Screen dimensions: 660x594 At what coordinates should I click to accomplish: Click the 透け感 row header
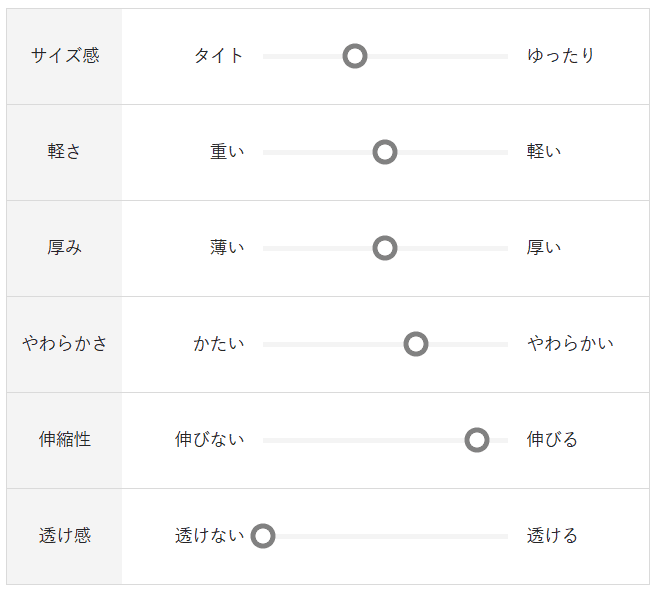tap(65, 536)
